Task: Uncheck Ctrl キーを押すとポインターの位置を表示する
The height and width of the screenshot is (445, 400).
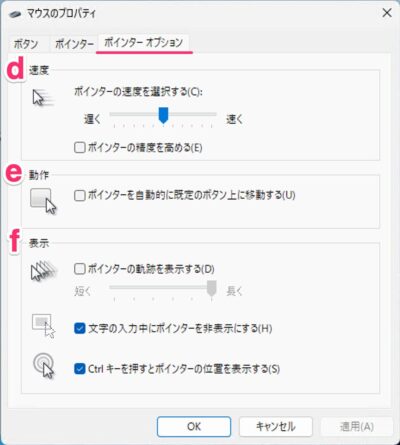Action: click(x=80, y=369)
